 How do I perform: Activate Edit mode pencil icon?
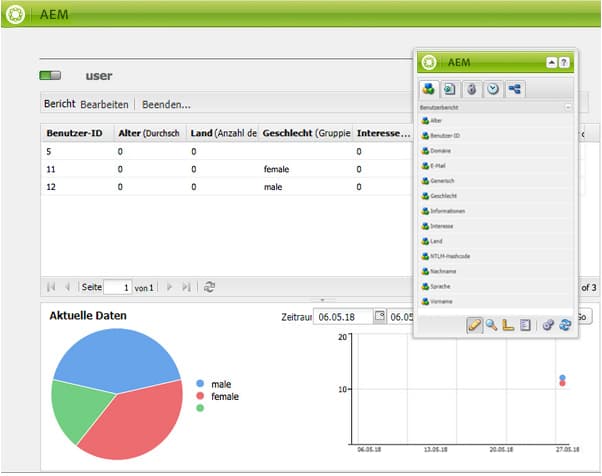474,325
